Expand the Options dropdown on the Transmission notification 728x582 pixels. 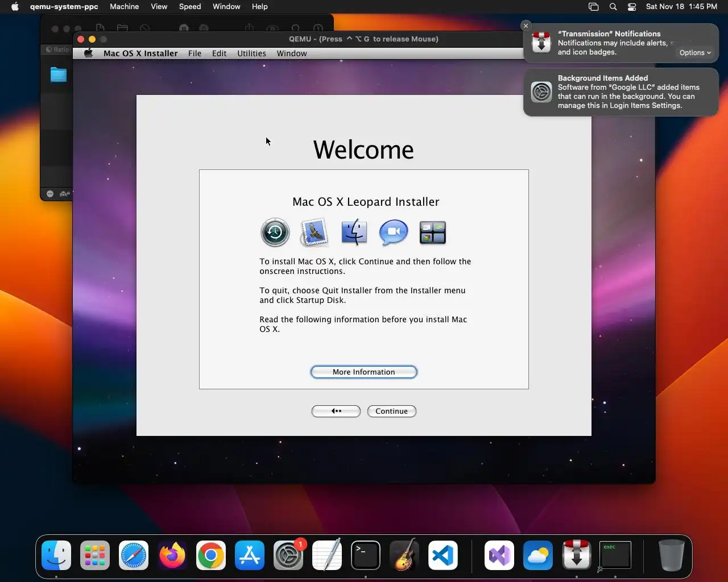tap(695, 53)
